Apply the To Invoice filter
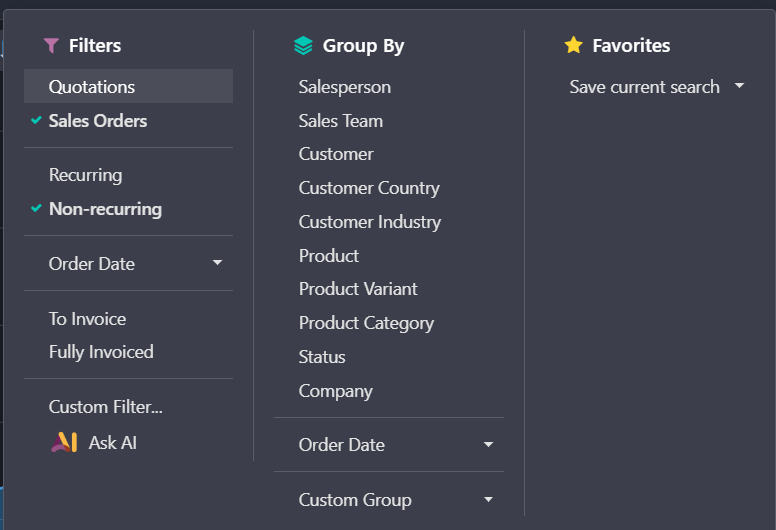 (88, 319)
